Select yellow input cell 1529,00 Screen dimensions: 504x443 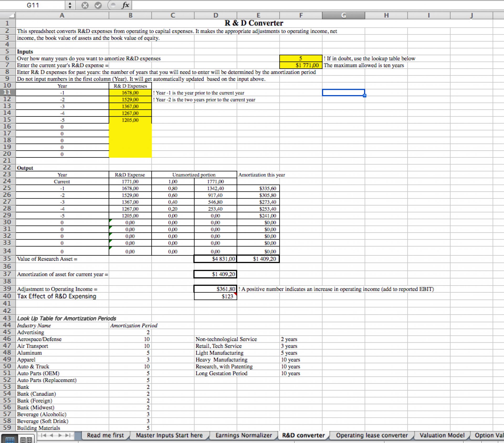[130, 99]
